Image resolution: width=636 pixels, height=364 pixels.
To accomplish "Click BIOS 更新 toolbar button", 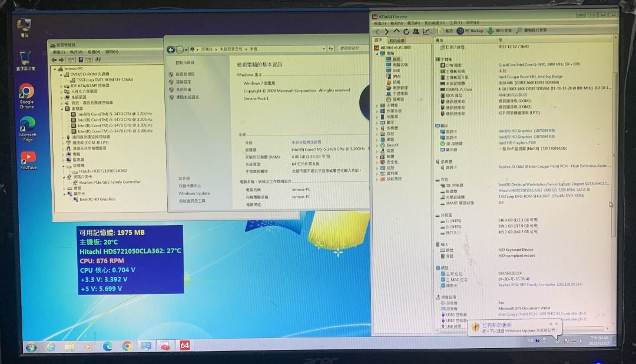I will pos(499,31).
